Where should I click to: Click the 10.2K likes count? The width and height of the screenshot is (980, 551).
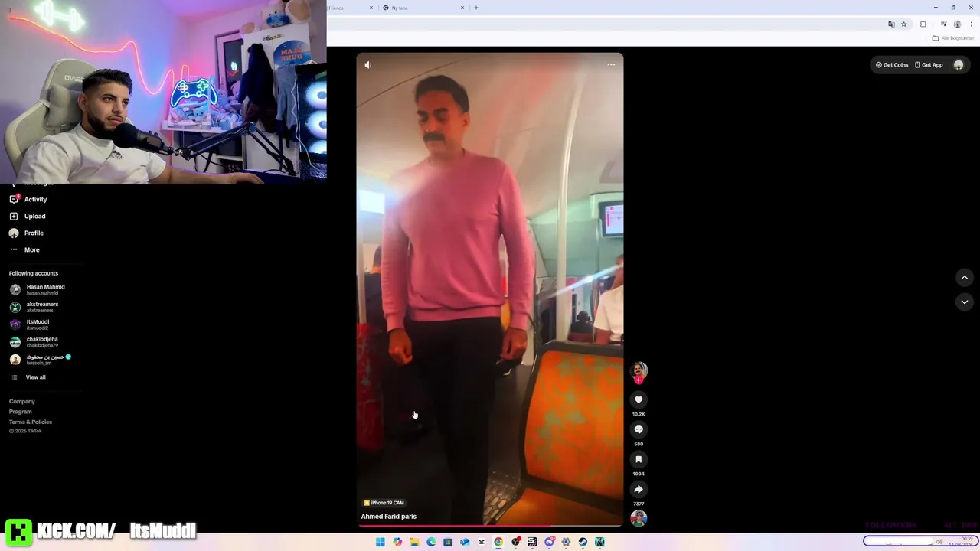click(x=639, y=414)
